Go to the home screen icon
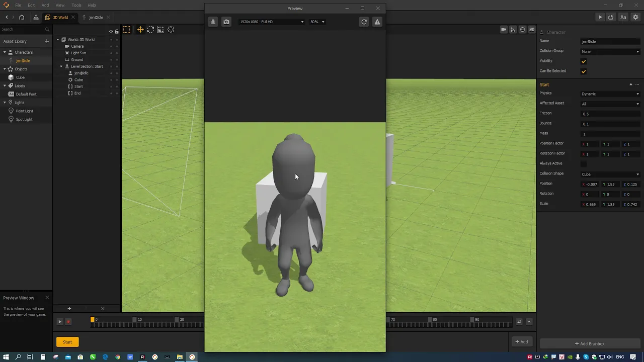Viewport: 644px width, 362px height. pyautogui.click(x=22, y=17)
